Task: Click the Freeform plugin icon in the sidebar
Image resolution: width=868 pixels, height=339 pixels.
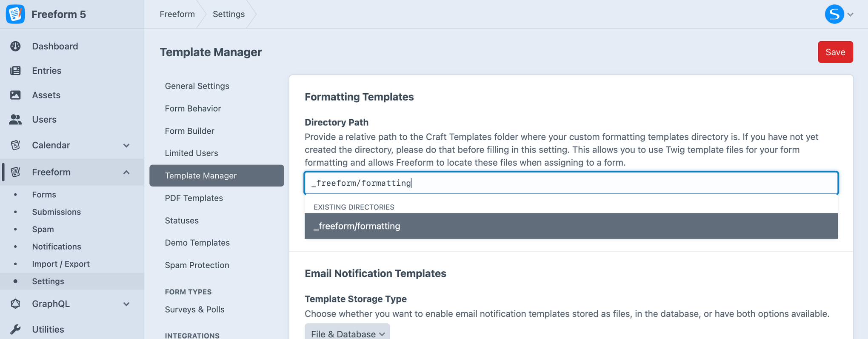Action: click(15, 172)
